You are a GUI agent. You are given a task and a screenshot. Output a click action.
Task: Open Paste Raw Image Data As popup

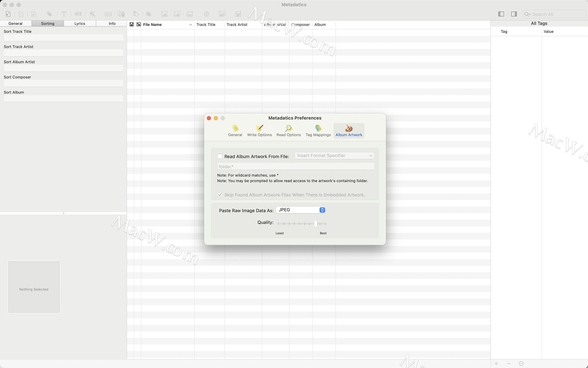[x=301, y=210]
